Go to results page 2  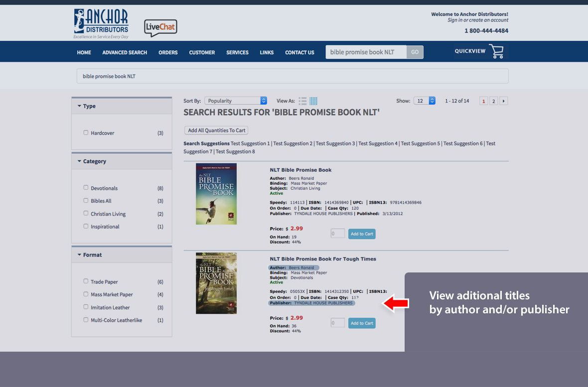point(493,101)
